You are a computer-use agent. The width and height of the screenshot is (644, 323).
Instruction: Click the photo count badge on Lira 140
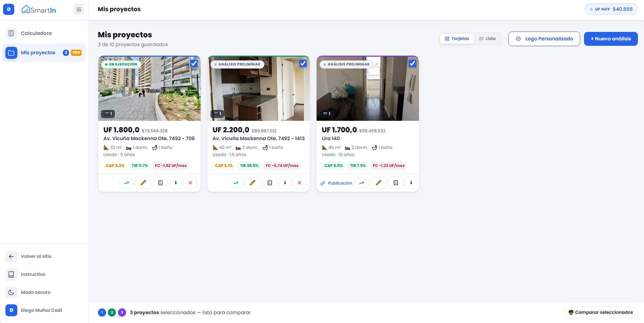click(x=327, y=114)
